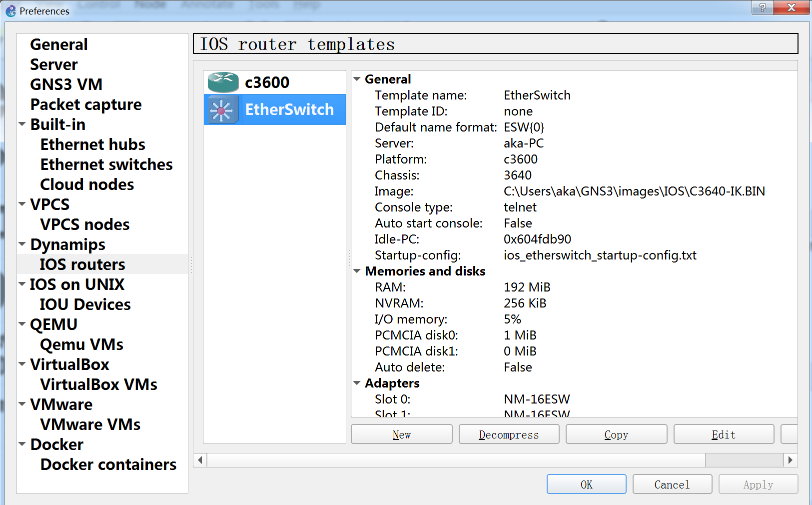Image resolution: width=812 pixels, height=505 pixels.
Task: Collapse the Docker tree section
Action: [22, 443]
